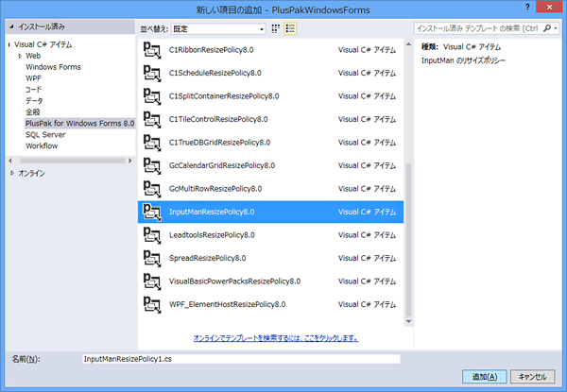The width and height of the screenshot is (567, 392).
Task: Select the GcCalendarGridResizePolicy8.0 name text
Action: [x=222, y=165]
